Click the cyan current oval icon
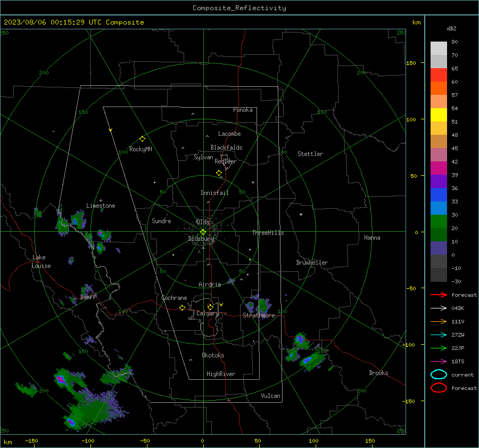 coord(439,374)
